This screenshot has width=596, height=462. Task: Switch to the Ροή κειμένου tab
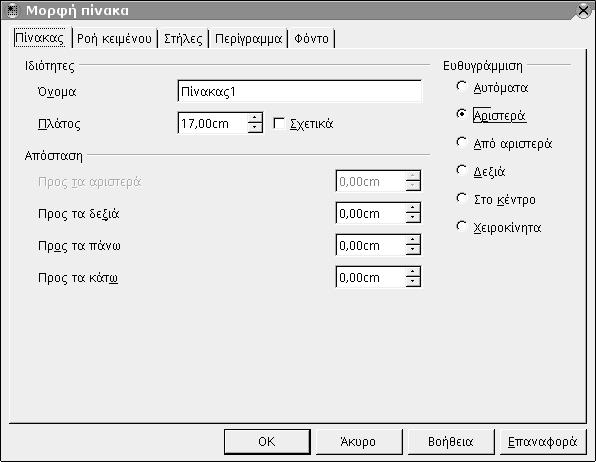[114, 38]
